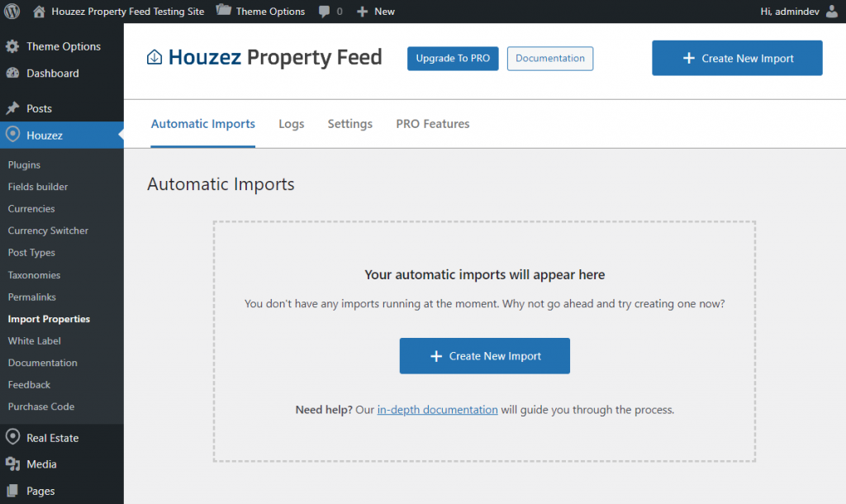Open Import Properties submenu item
This screenshot has height=504, width=846.
(49, 319)
